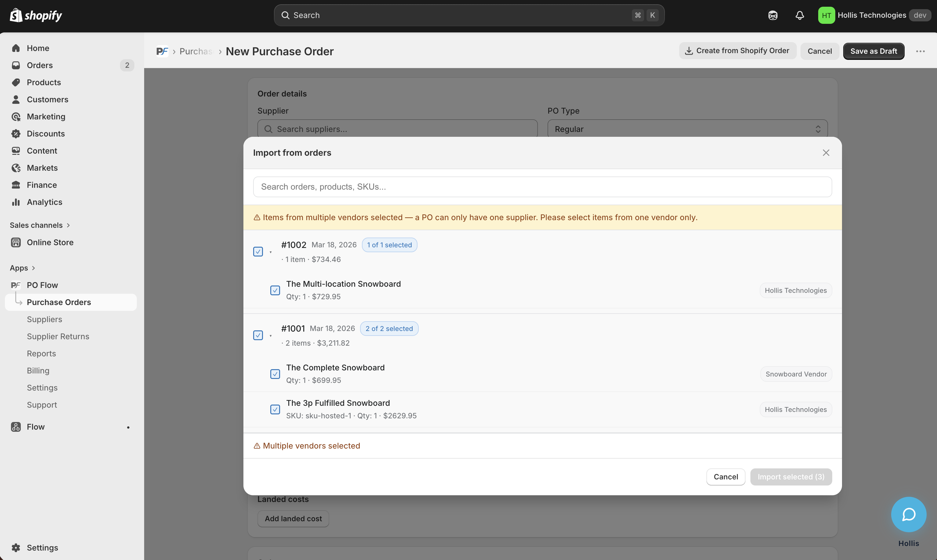Open the PO Type dropdown
Viewport: 937px width, 560px height.
[x=687, y=129]
